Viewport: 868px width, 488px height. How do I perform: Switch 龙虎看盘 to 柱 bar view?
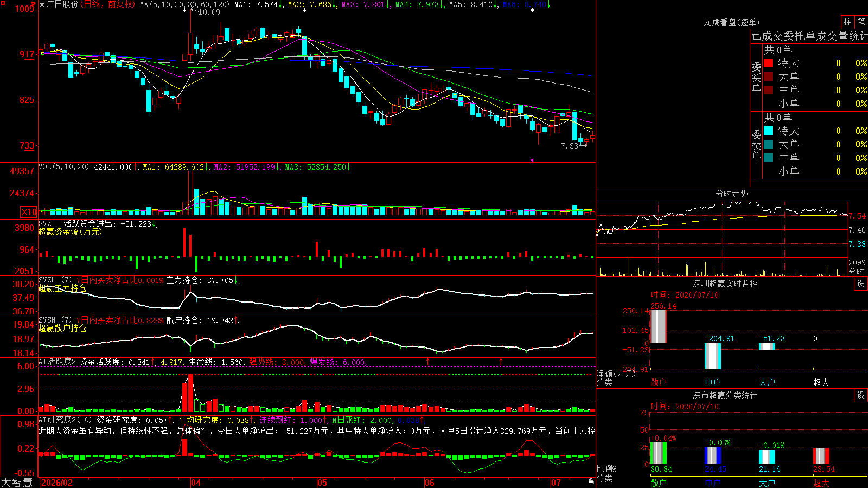point(847,22)
